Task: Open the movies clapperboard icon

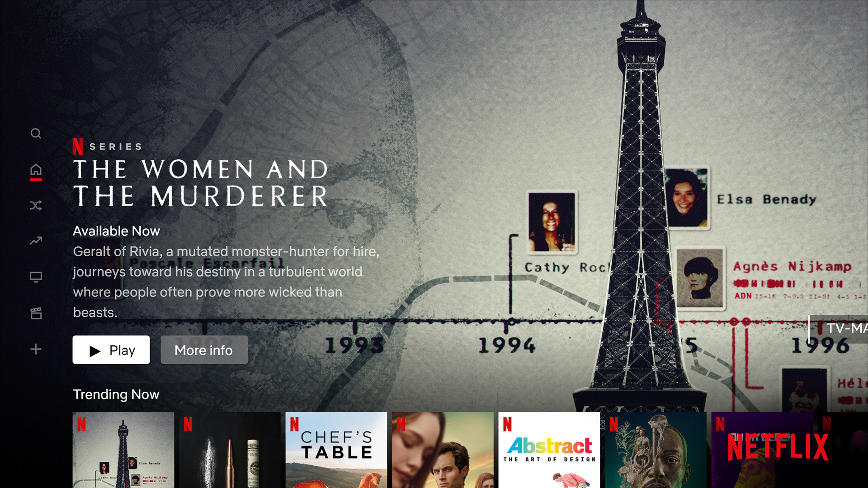Action: 36,313
